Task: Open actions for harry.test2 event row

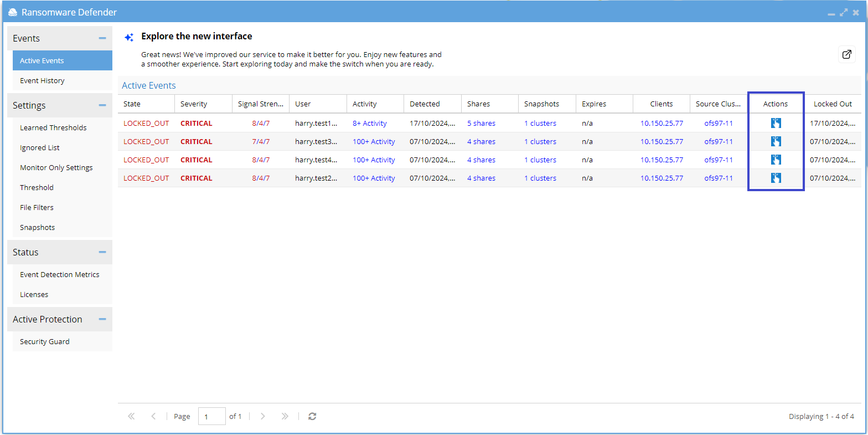Action: [x=776, y=178]
